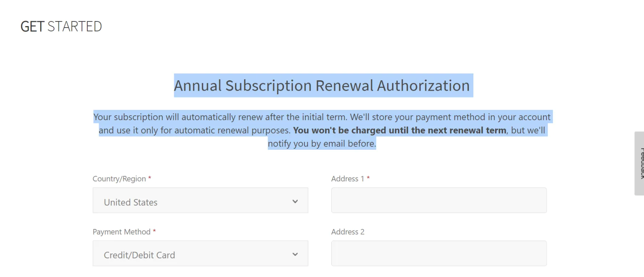Click the Annual Subscription Renewal Authorization title
The image size is (644, 277).
322,86
